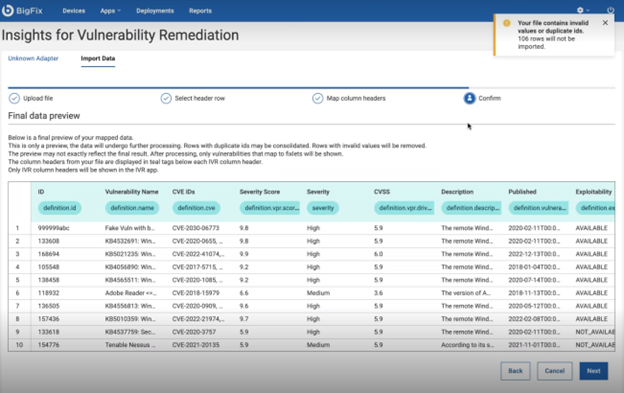
Task: Expand the Apps dropdown menu
Action: [110, 11]
